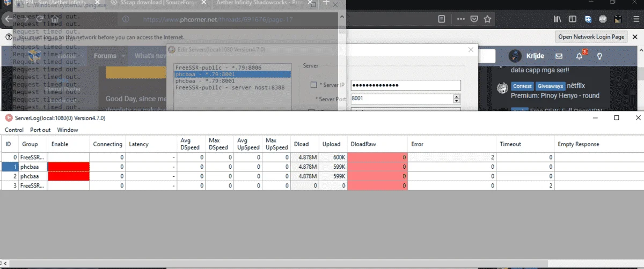This screenshot has height=269, width=644.
Task: Click the DloadRaw column header
Action: pyautogui.click(x=377, y=144)
